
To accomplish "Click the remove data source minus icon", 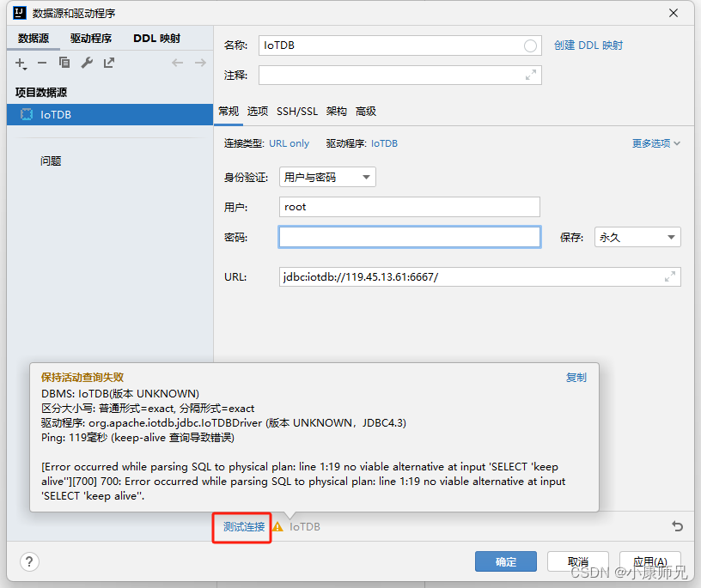I will [40, 62].
